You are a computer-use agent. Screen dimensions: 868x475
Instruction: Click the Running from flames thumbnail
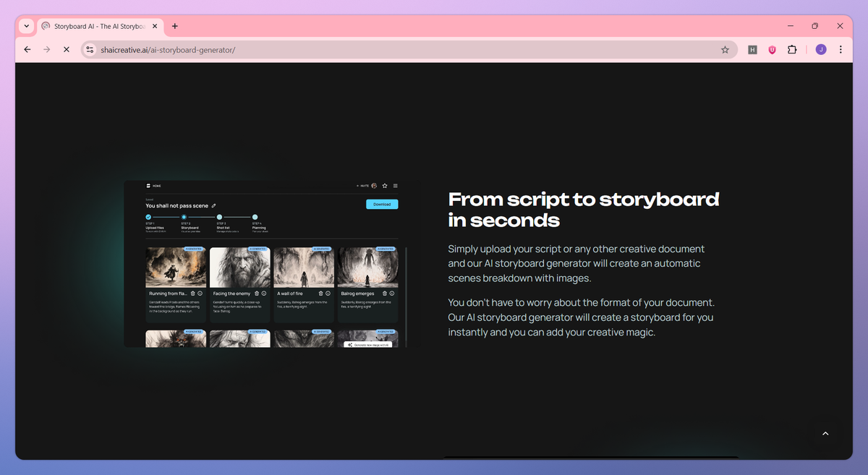[x=176, y=267]
